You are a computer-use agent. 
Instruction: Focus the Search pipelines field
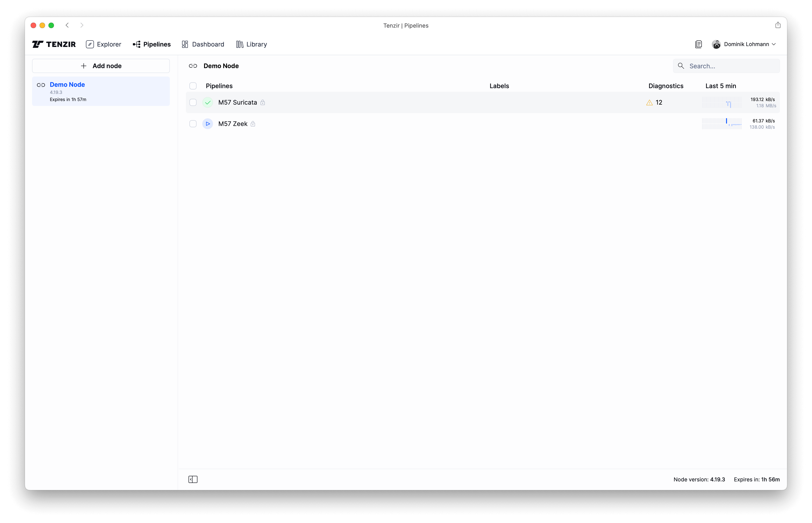727,66
